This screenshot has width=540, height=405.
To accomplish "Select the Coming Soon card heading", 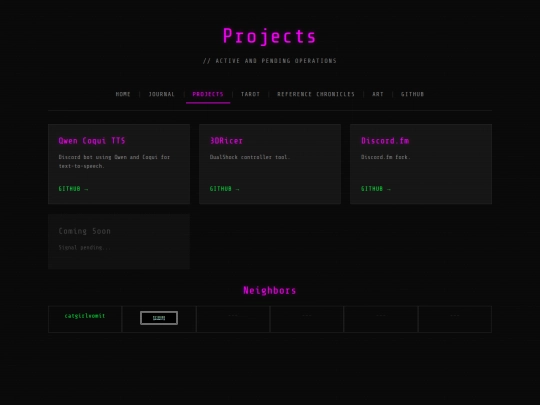I will (x=84, y=231).
